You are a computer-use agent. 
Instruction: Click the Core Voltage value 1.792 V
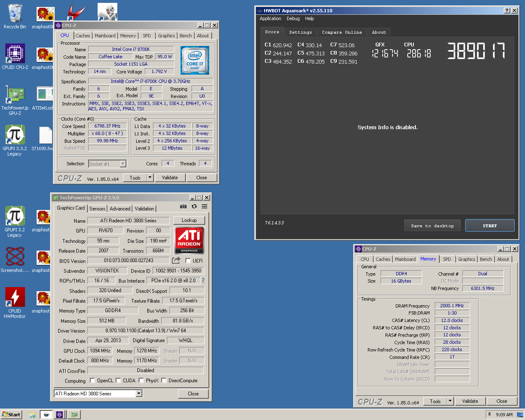[159, 71]
